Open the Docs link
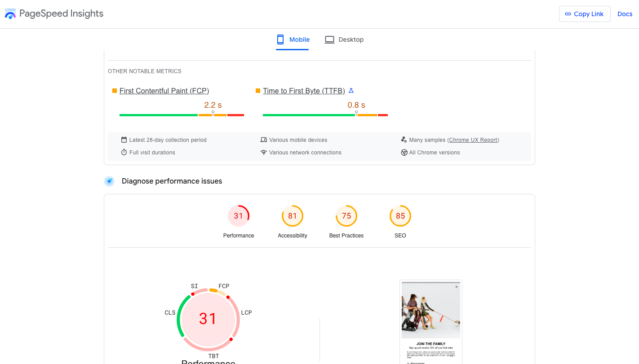 (625, 14)
